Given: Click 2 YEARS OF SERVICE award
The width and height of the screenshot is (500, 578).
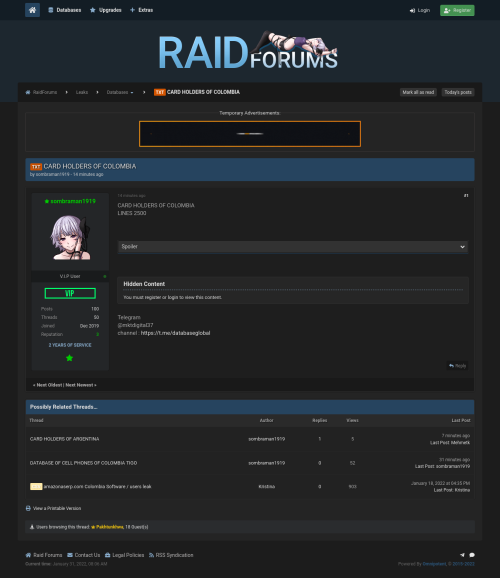Looking at the screenshot, I should pos(70,345).
